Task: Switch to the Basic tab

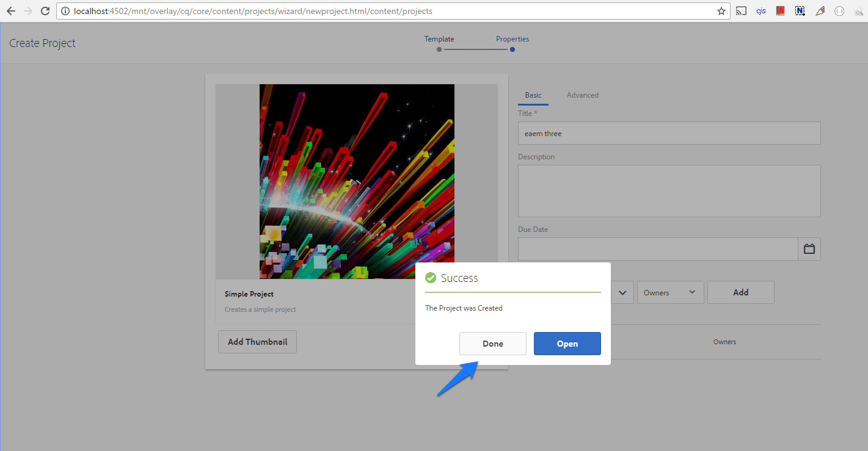Action: 533,95
